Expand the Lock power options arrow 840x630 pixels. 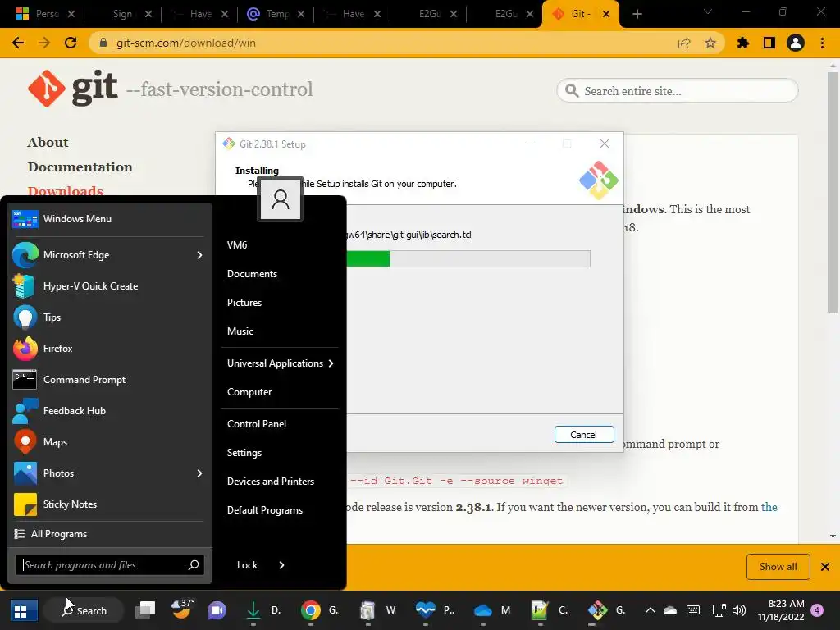[x=282, y=564]
